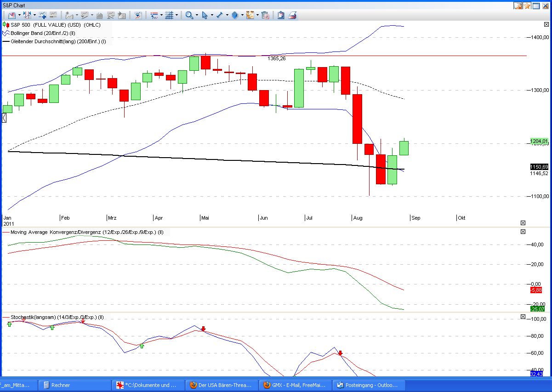Click the Gleitender Durchschnitt legend entry

(x=54, y=41)
